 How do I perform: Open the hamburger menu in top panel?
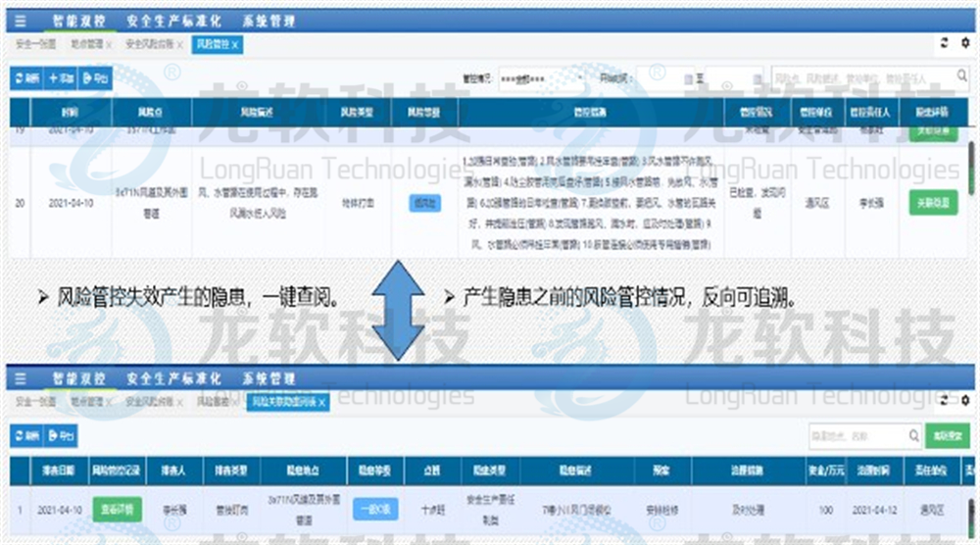21,21
